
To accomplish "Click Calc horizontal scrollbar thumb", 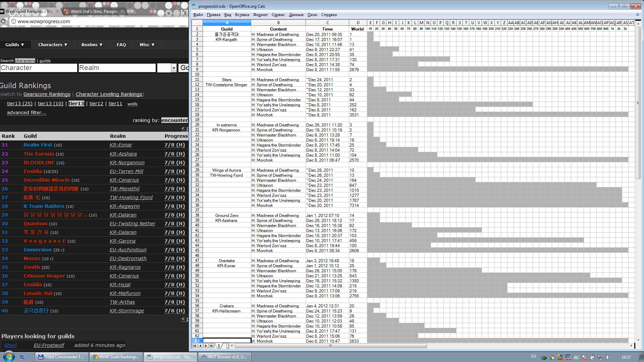I will 330,346.
